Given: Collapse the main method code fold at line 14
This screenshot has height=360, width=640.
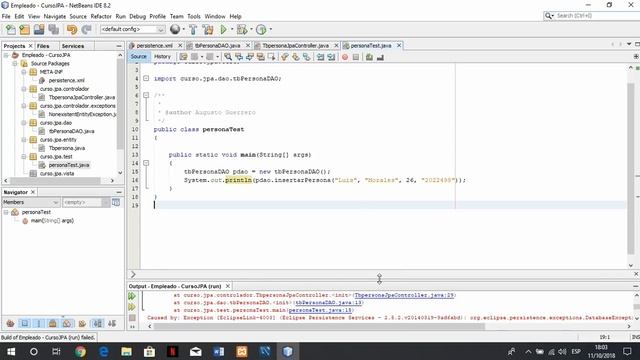Looking at the screenshot, I should [x=146, y=163].
